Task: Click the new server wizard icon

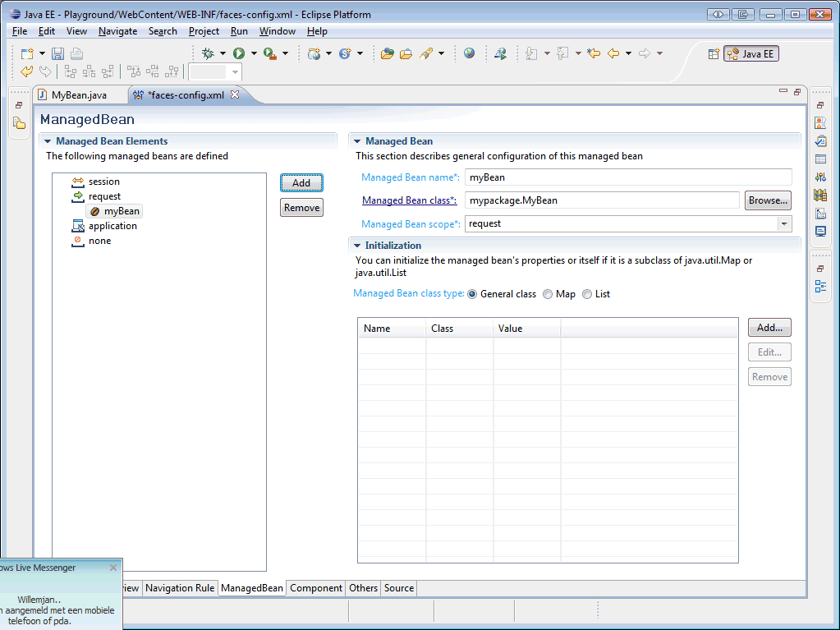Action: pyautogui.click(x=314, y=53)
